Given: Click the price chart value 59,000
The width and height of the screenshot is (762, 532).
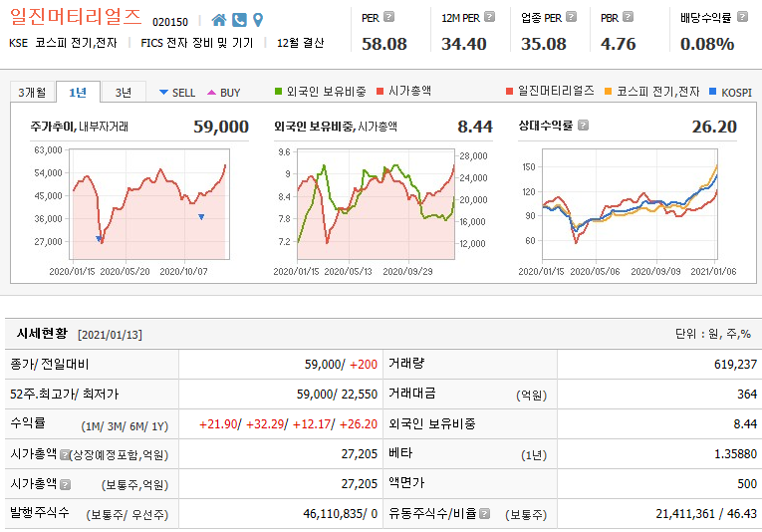Looking at the screenshot, I should tap(221, 127).
